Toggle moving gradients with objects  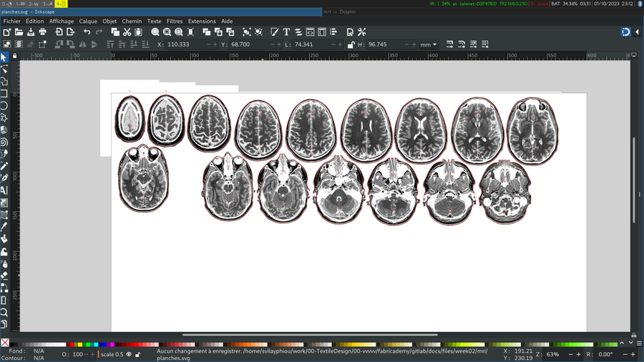[473, 44]
